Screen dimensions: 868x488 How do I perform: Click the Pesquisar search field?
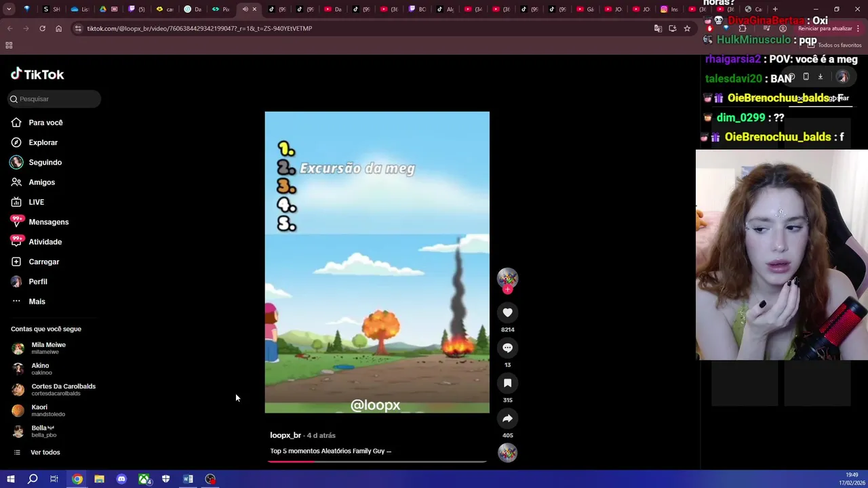tap(54, 99)
